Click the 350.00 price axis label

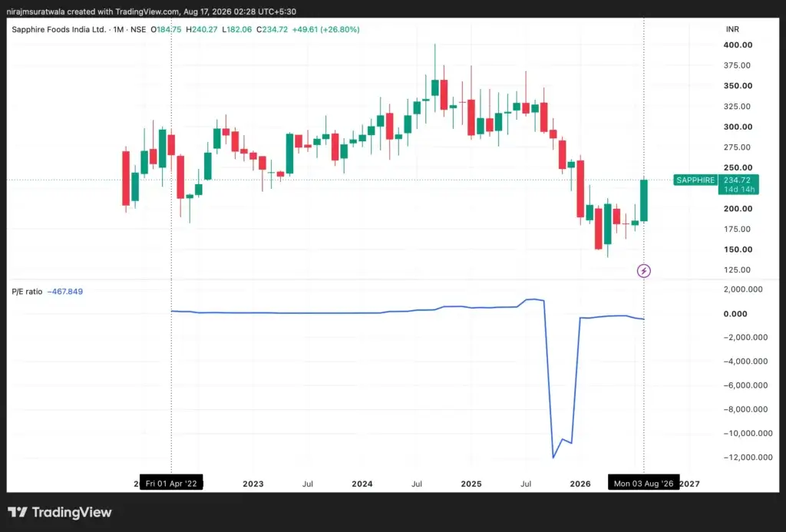pyautogui.click(x=738, y=86)
